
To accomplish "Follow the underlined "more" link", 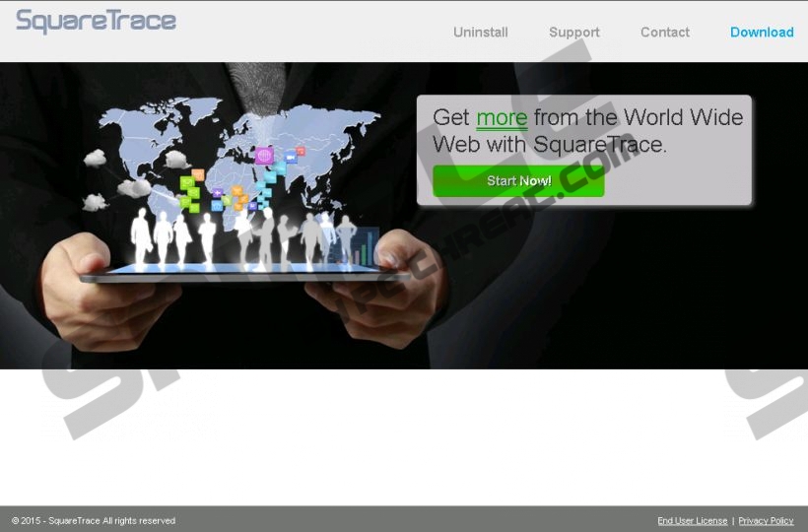I will 502,118.
